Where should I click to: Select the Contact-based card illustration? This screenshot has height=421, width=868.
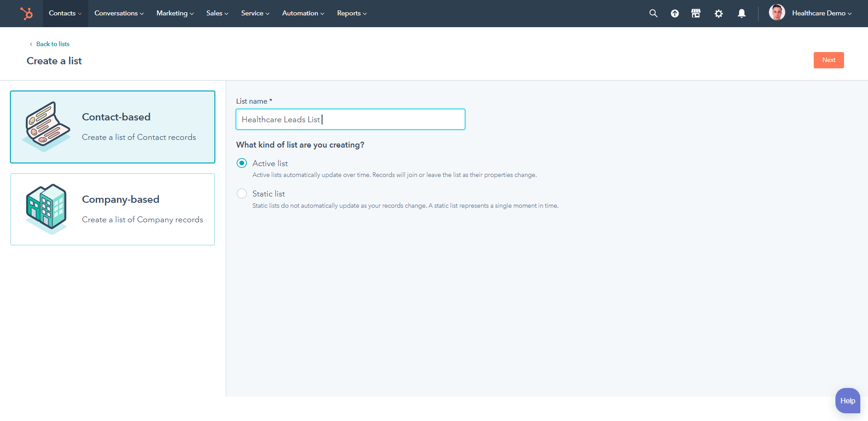[46, 127]
